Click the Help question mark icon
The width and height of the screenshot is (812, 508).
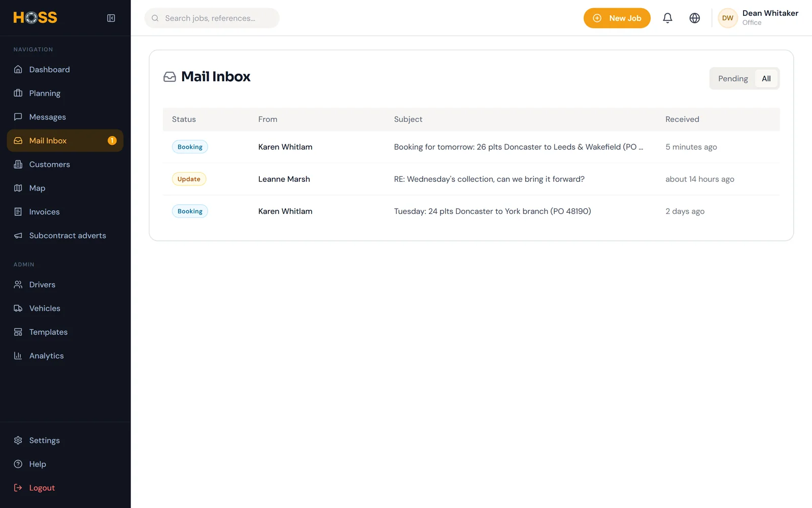coord(18,464)
